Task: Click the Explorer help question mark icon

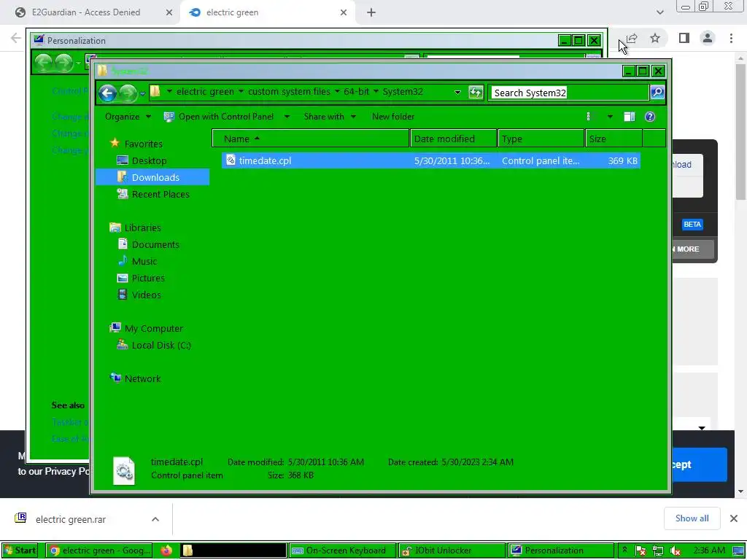Action: (x=650, y=117)
